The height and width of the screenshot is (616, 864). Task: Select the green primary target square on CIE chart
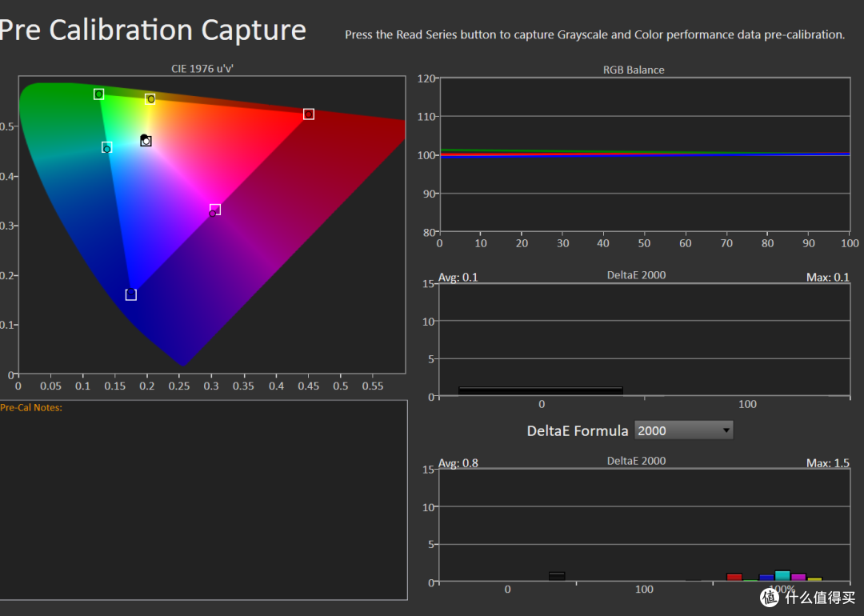tap(98, 94)
